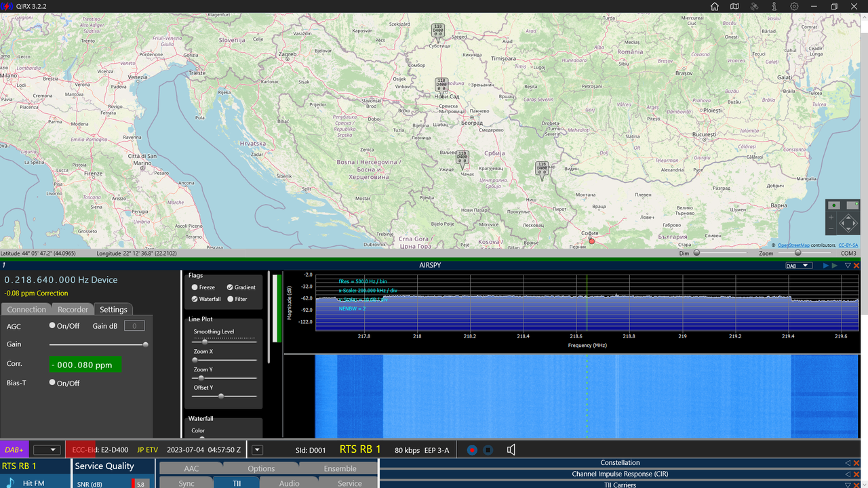The width and height of the screenshot is (868, 488).
Task: Collapse the Constellation panel
Action: (x=848, y=463)
